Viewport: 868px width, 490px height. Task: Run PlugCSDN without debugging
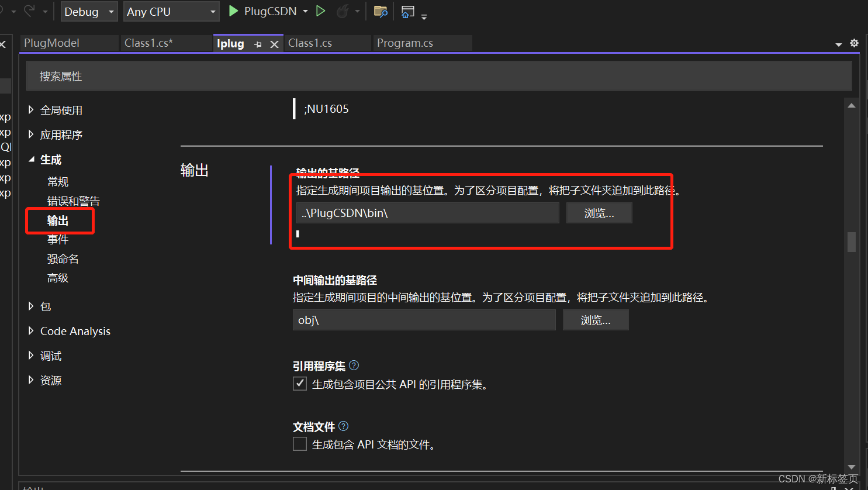click(321, 11)
